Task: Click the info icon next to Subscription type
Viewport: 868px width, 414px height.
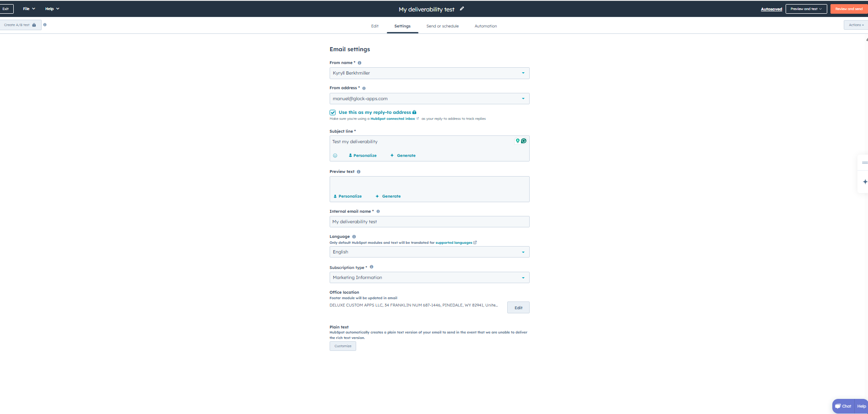Action: (x=371, y=267)
